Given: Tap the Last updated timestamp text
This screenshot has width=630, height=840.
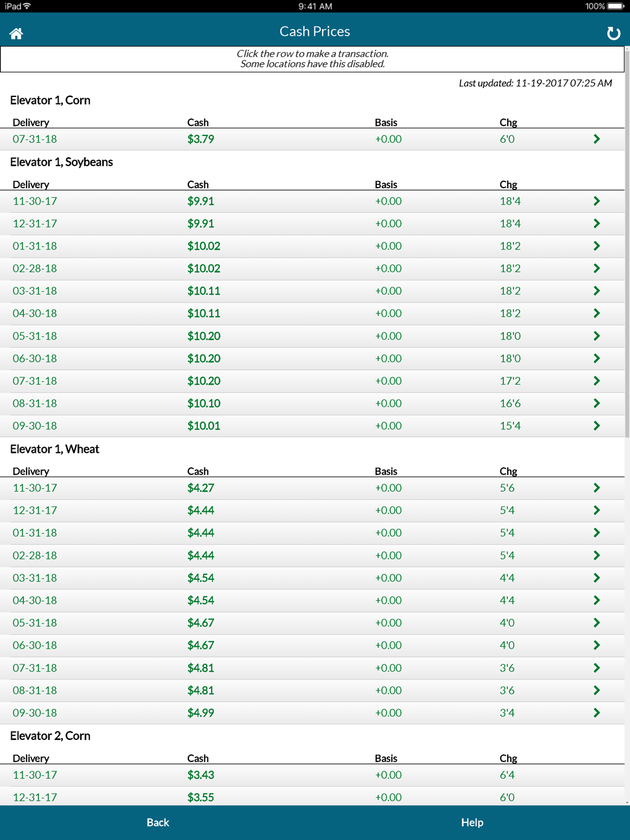Looking at the screenshot, I should pos(535,83).
